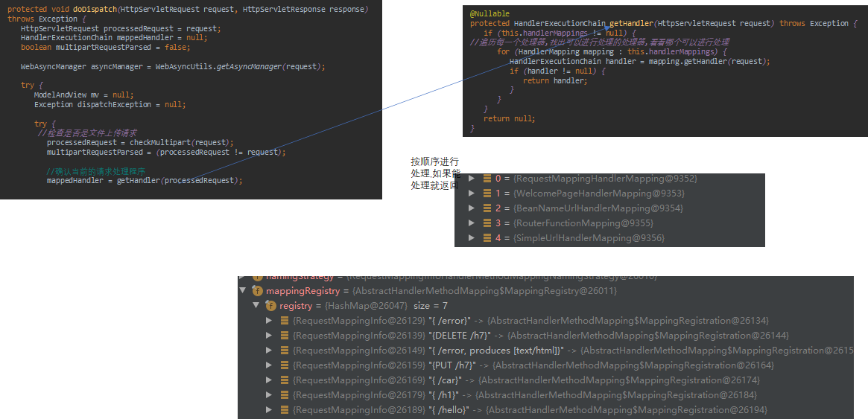Screen dimensions: 868x419
Task: Expand the SimpleUrlHandlerMapping@9356 node arrow
Action: click(x=472, y=238)
